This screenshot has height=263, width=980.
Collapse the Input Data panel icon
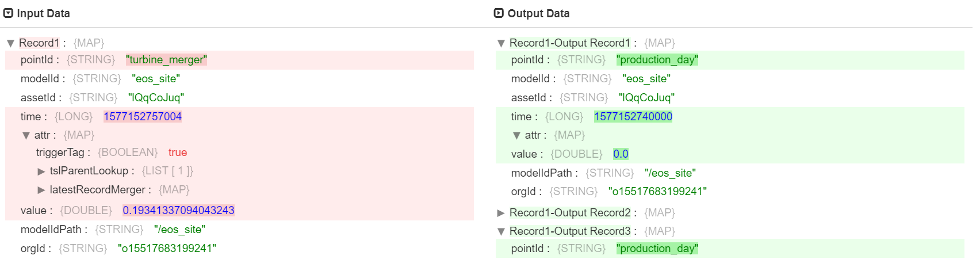(x=9, y=13)
